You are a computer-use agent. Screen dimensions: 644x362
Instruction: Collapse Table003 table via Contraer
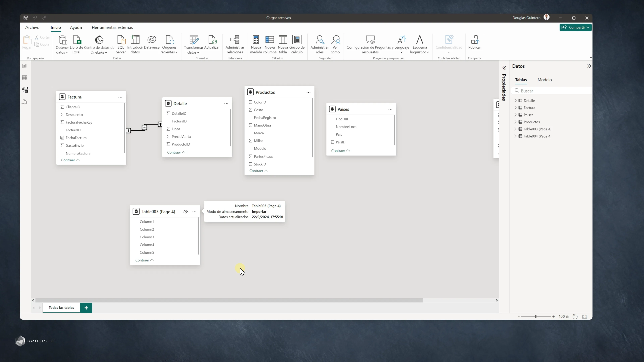click(144, 260)
